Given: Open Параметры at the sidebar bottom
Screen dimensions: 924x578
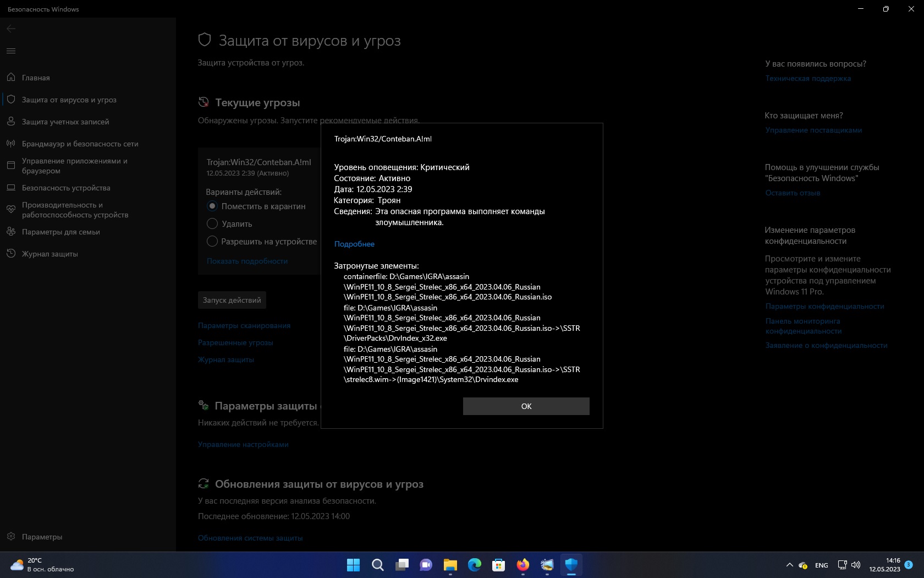Looking at the screenshot, I should 88,537.
